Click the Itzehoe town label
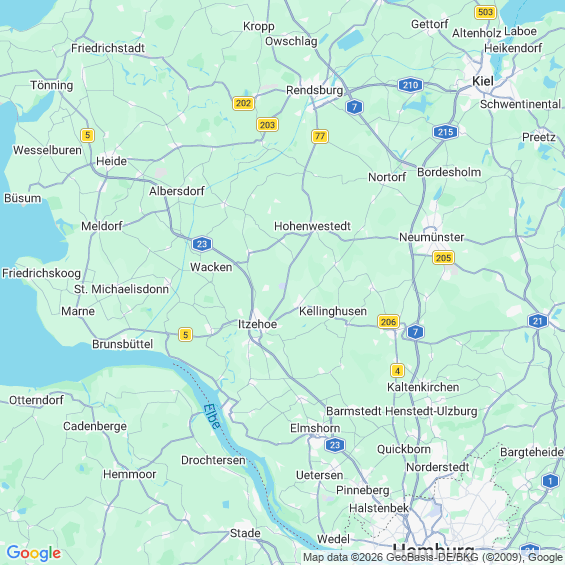Screen dimensions: 565x565 coord(257,324)
